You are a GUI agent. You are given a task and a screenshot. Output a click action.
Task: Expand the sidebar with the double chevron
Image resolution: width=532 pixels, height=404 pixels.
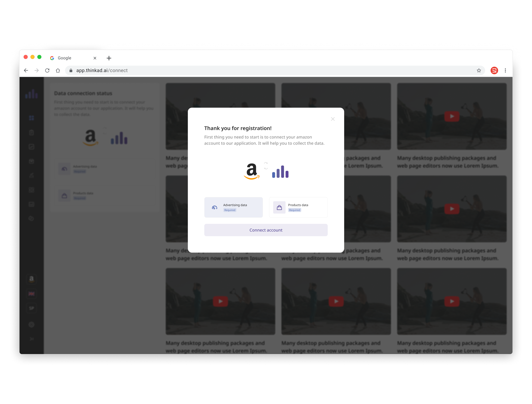pos(31,339)
